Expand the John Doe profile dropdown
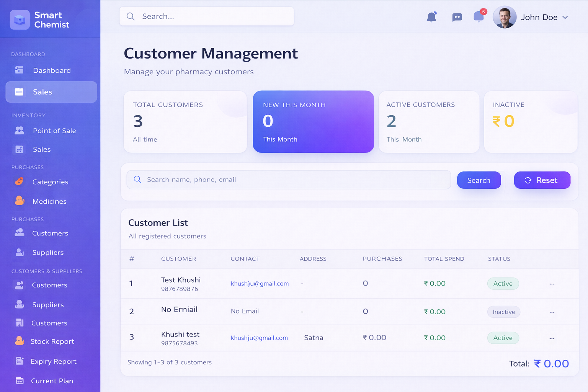Image resolution: width=588 pixels, height=392 pixels. tap(565, 18)
